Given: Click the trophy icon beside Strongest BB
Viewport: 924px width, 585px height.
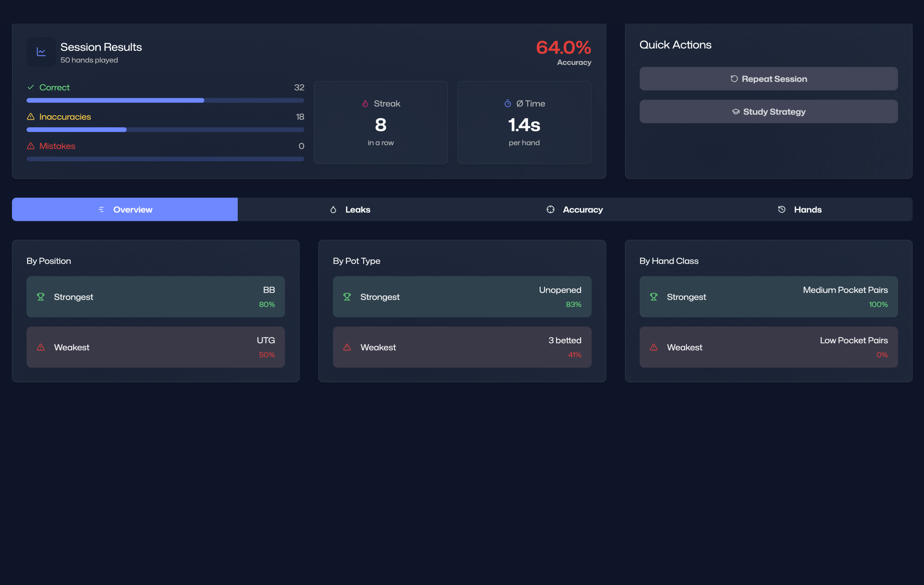Looking at the screenshot, I should coord(41,297).
